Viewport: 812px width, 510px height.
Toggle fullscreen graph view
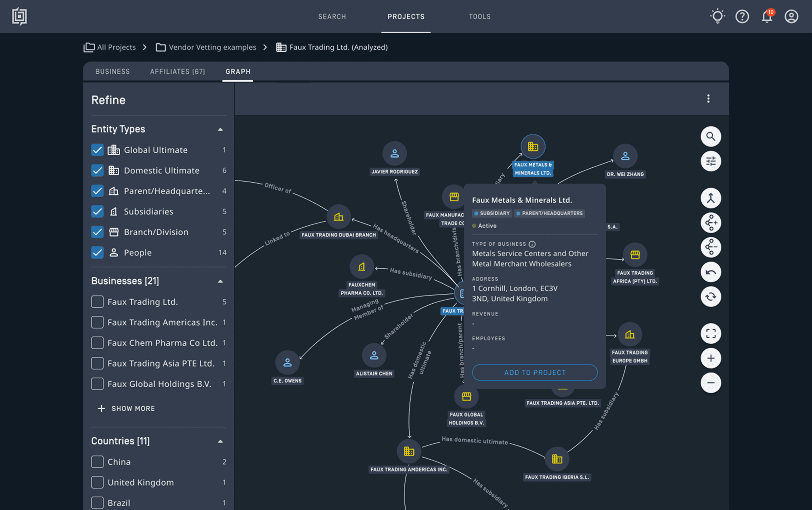pos(710,334)
